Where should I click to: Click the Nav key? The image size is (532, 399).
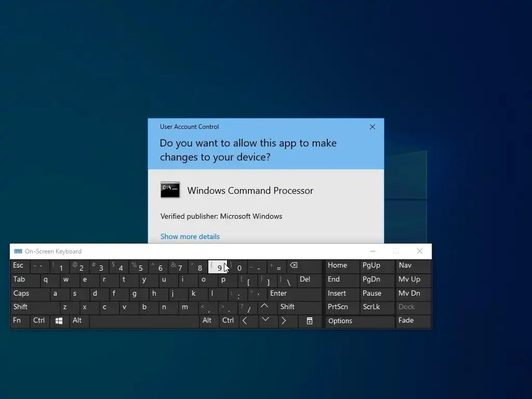413,267
